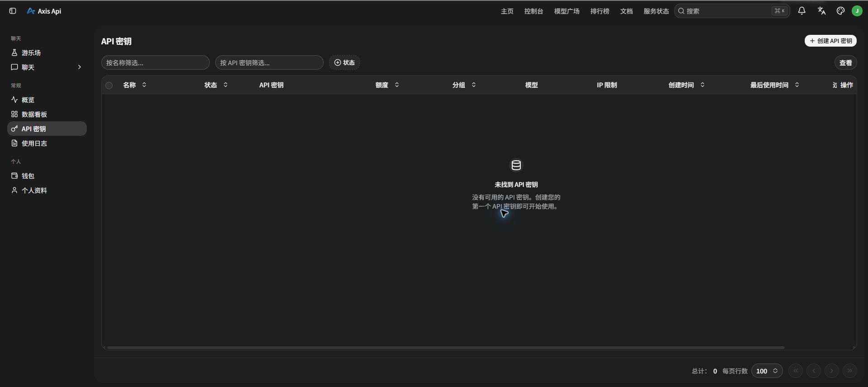This screenshot has height=387, width=868.
Task: Go to 主页 in top navigation
Action: [507, 11]
